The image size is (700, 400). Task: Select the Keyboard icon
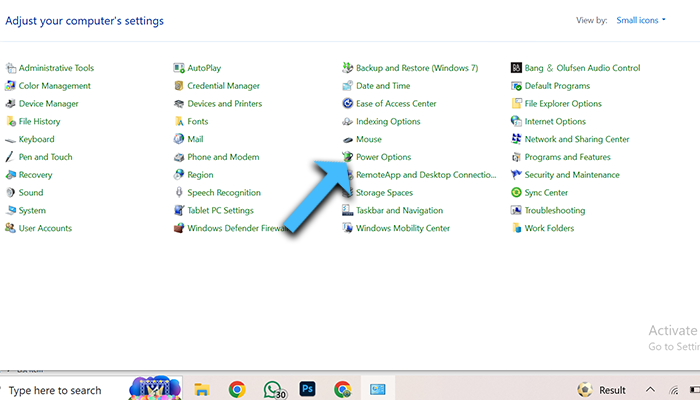tap(10, 140)
